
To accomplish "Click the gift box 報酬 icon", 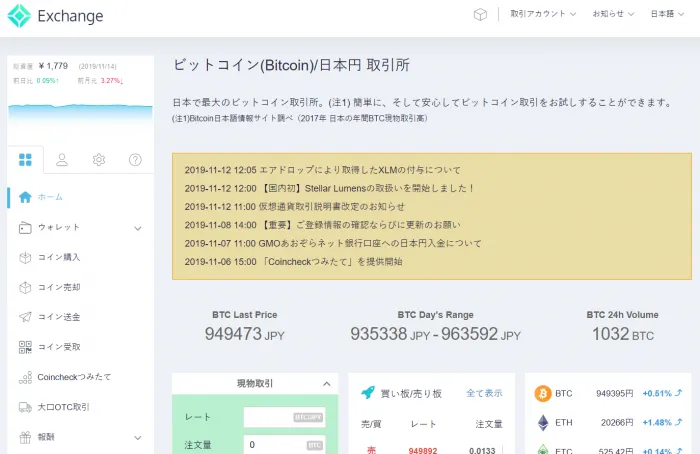I will tap(25, 437).
